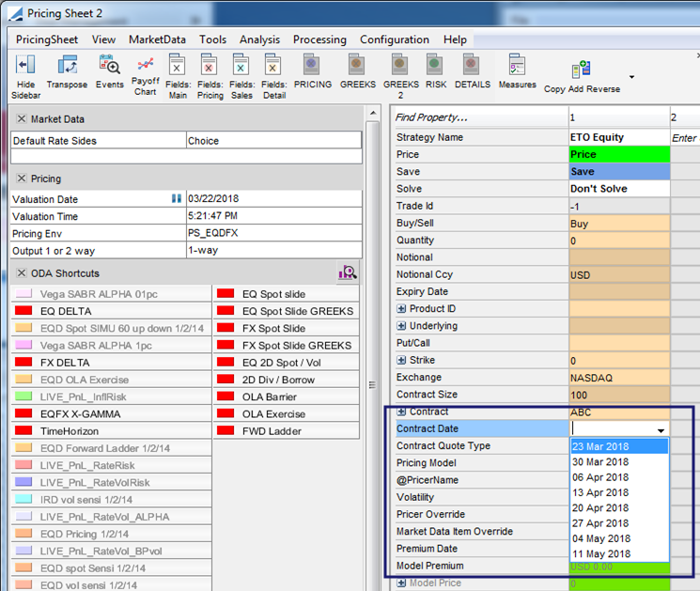Collapse the Pricing section
Viewport: 700px width, 591px height.
tap(21, 179)
